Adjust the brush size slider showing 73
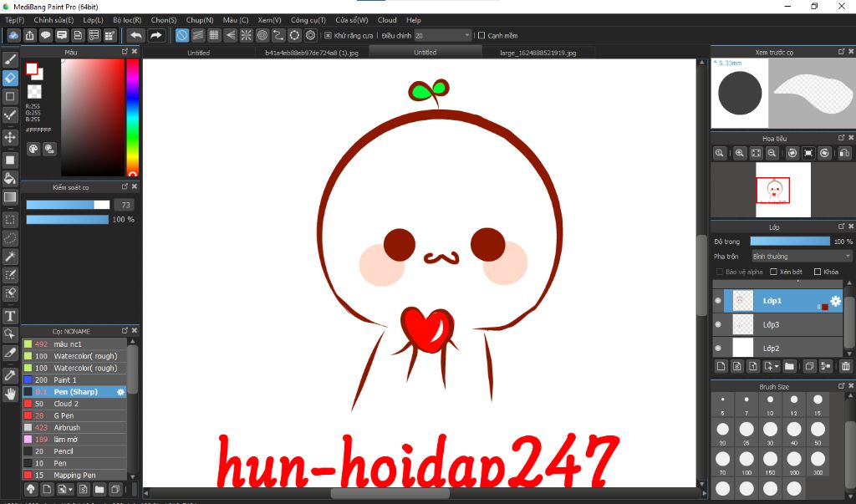The height and width of the screenshot is (504, 856). coord(68,205)
